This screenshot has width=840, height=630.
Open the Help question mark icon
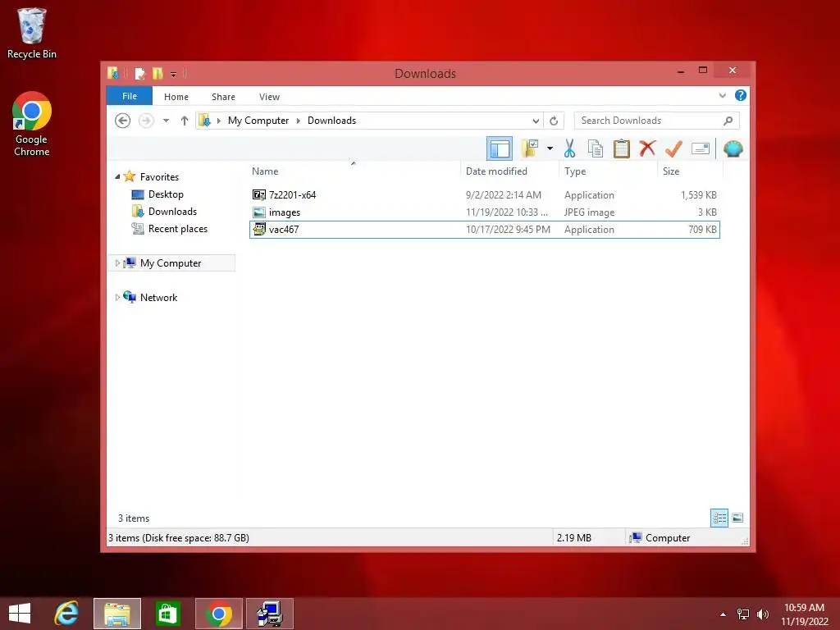(741, 95)
